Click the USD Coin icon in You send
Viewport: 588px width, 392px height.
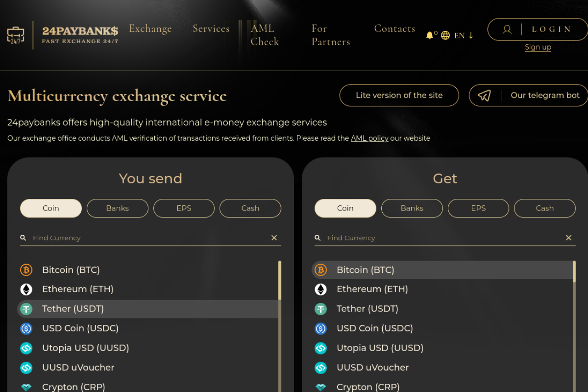26,328
